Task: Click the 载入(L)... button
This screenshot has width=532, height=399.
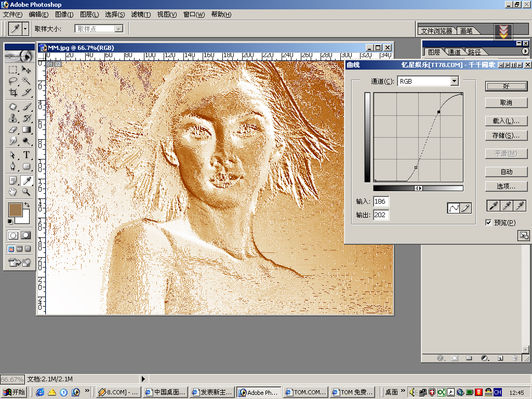Action: pos(506,121)
